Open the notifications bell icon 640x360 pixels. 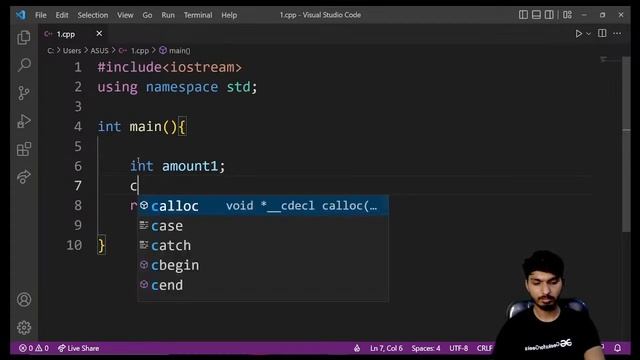click(x=618, y=348)
